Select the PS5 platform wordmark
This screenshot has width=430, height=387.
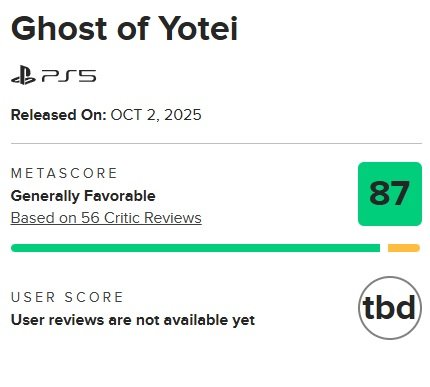coord(69,76)
